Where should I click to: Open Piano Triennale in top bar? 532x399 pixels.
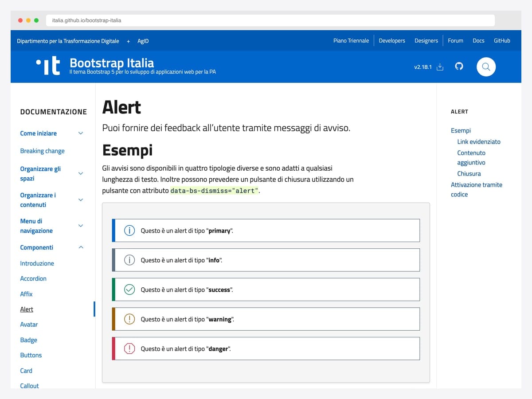[x=351, y=41]
